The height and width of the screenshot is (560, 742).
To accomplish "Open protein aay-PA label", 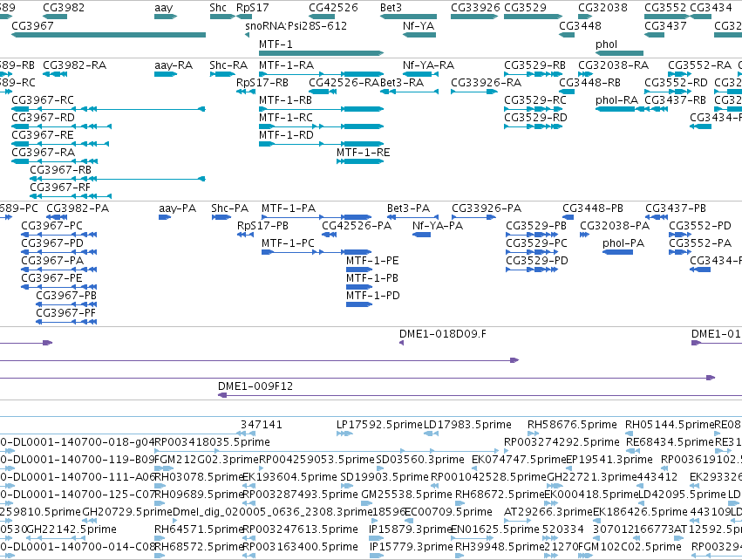I will tap(178, 208).
